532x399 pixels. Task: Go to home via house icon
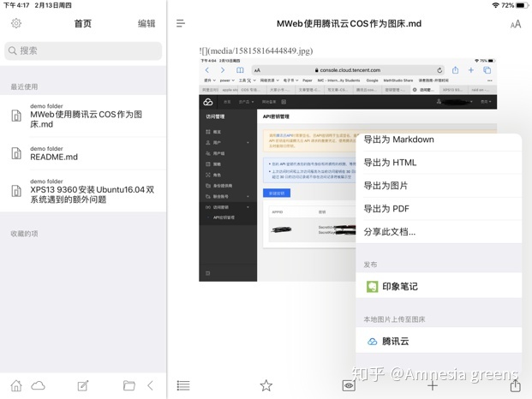pyautogui.click(x=16, y=385)
